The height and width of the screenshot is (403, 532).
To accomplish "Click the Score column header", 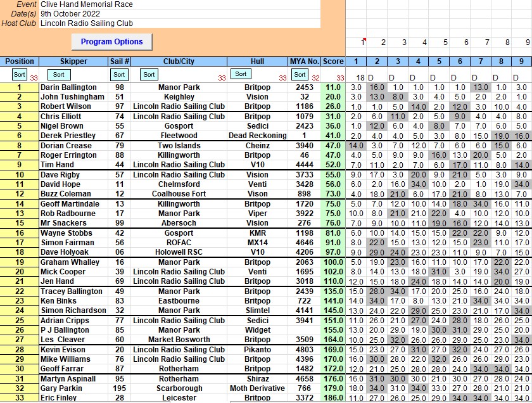I will [x=333, y=61].
